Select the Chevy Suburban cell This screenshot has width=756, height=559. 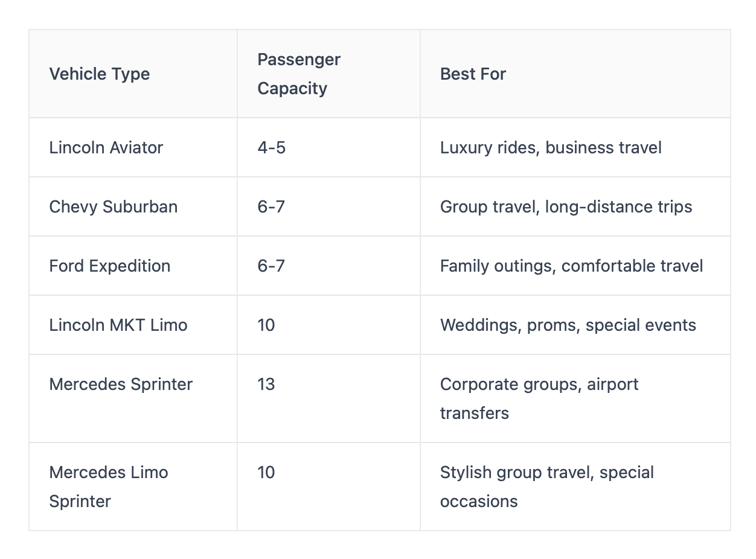pyautogui.click(x=133, y=206)
